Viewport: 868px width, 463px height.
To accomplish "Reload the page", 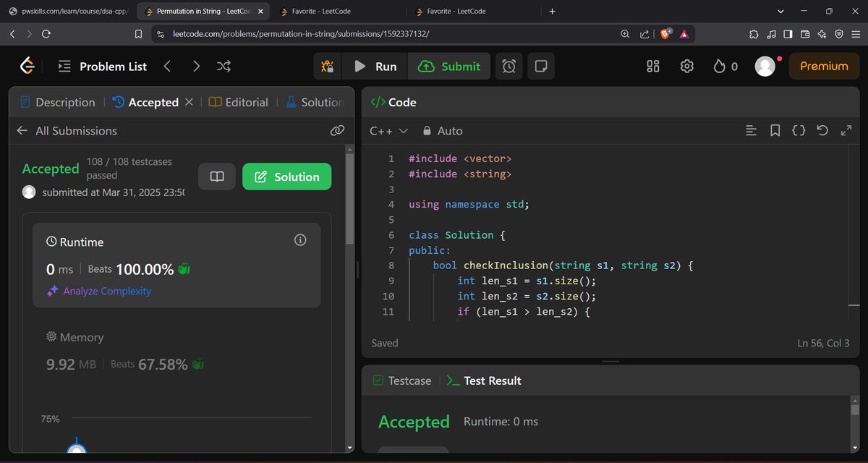I will click(46, 34).
